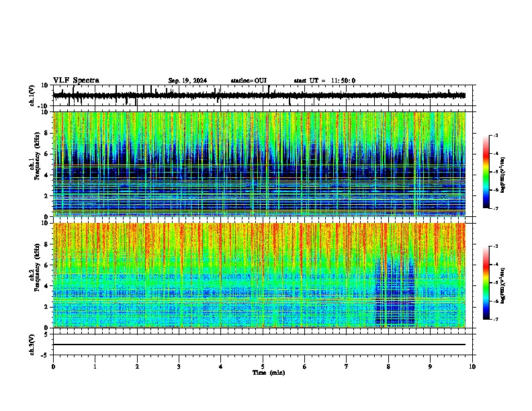This screenshot has width=532, height=411.
Task: Click the flat ch.3 voltage line
Action: pyautogui.click(x=259, y=345)
